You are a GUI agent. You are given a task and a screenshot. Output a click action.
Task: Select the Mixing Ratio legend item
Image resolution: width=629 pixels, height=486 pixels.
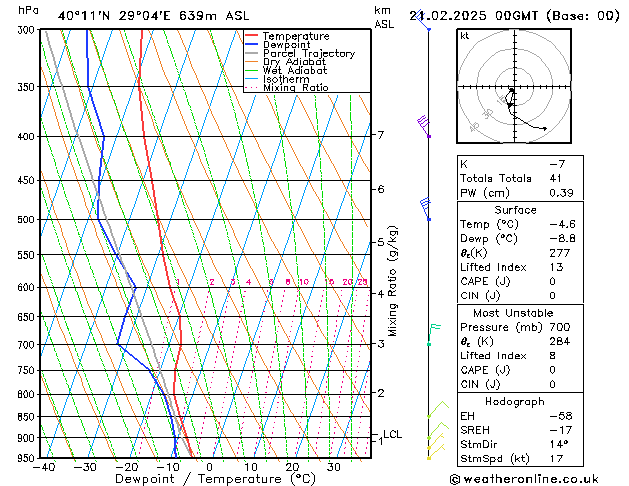tap(295, 88)
